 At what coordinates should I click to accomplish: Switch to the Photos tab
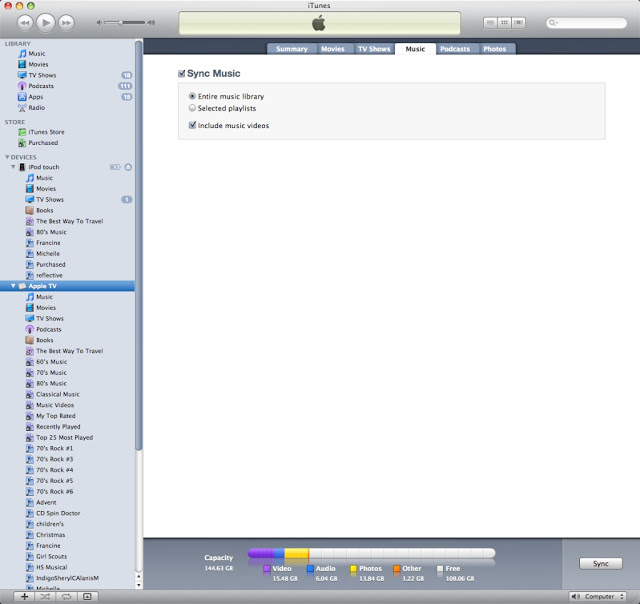coord(495,49)
